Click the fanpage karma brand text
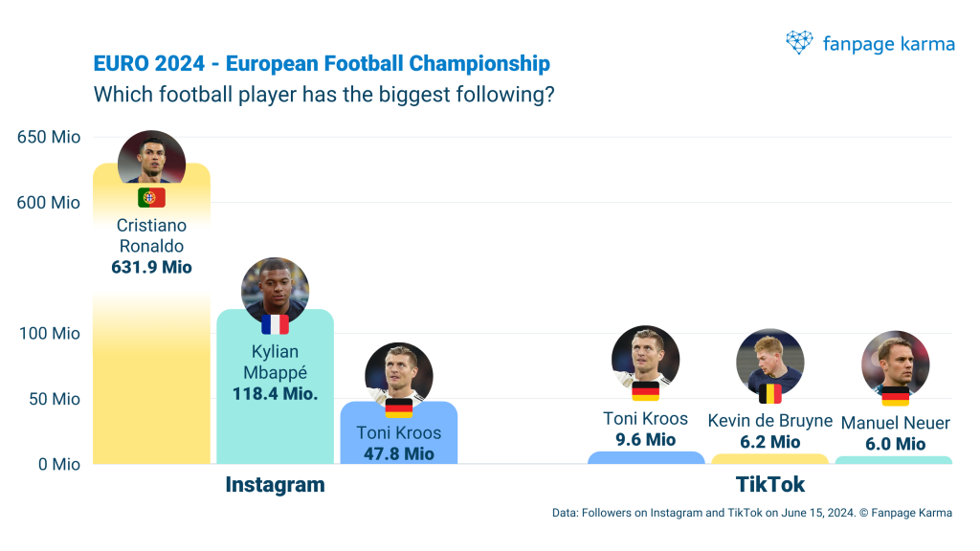Image resolution: width=980 pixels, height=551 pixels. click(887, 43)
